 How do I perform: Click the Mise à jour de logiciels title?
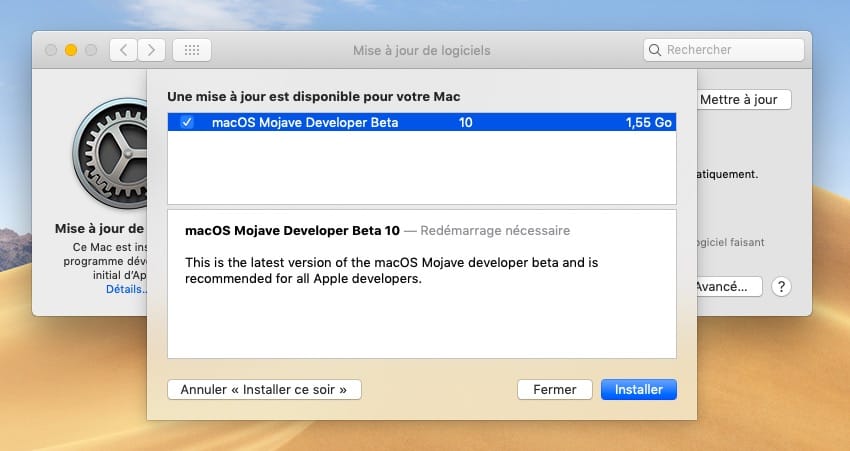422,50
